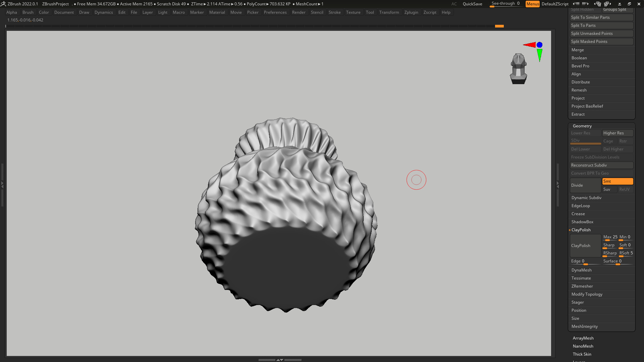Viewport: 644px width, 362px height.
Task: Click QuickSave button
Action: pos(472,4)
